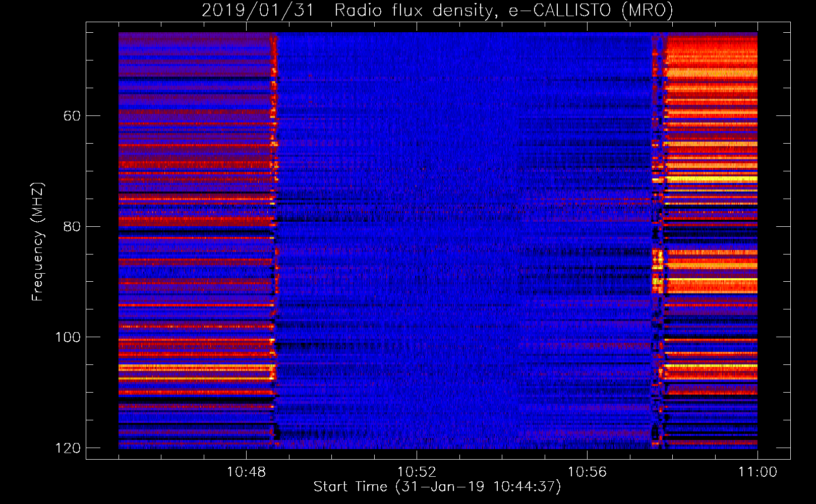Click the "11:00" time tick label

pos(757,472)
